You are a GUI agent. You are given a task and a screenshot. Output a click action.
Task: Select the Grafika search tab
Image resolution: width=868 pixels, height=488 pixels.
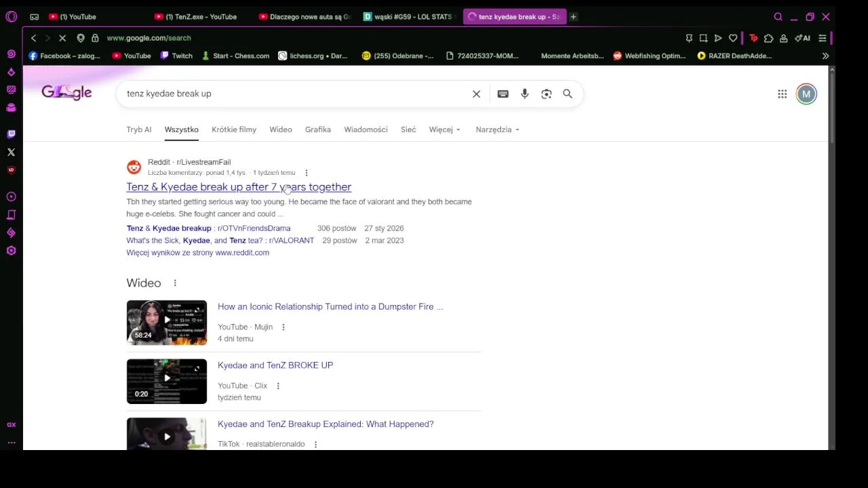tap(318, 129)
